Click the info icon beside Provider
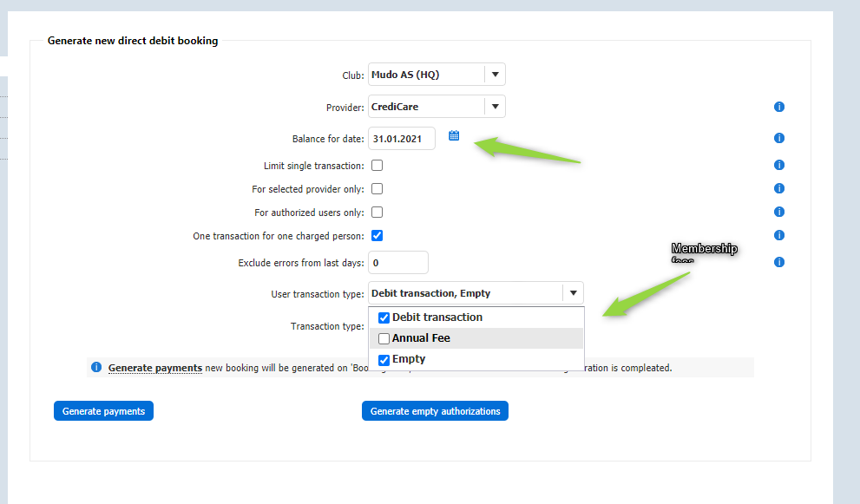 tap(778, 107)
